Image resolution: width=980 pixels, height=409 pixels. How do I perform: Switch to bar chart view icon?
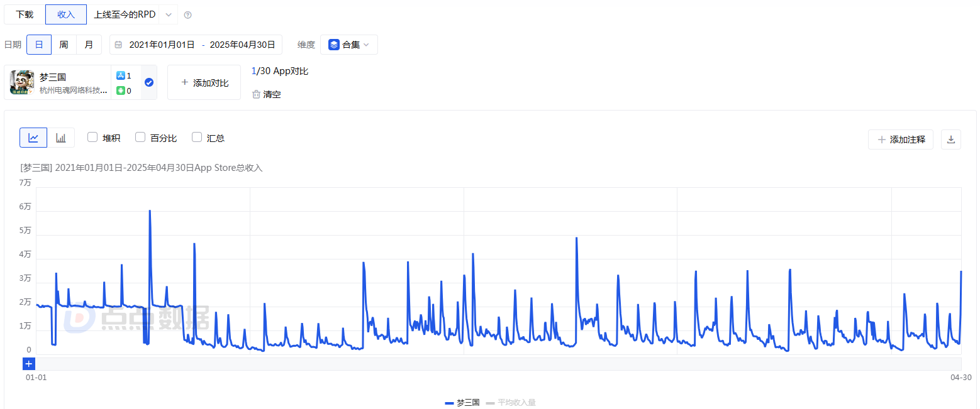point(61,138)
